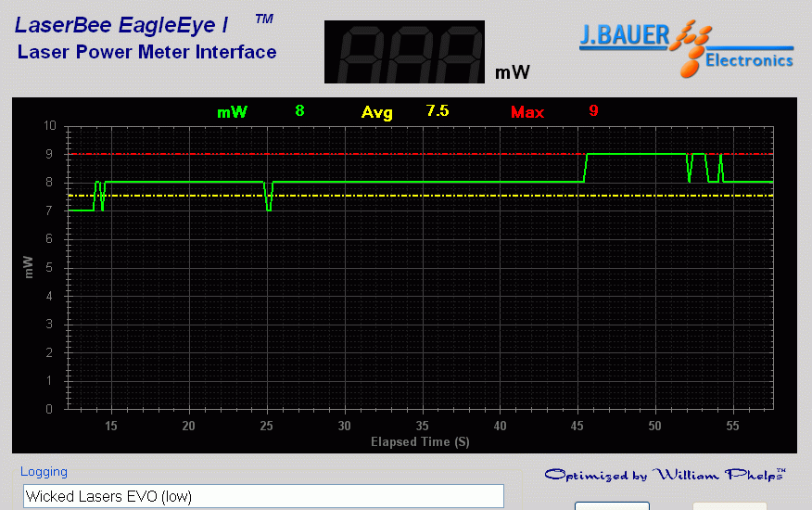Click the Max value 9 readout
The height and width of the screenshot is (510, 812).
click(x=593, y=110)
